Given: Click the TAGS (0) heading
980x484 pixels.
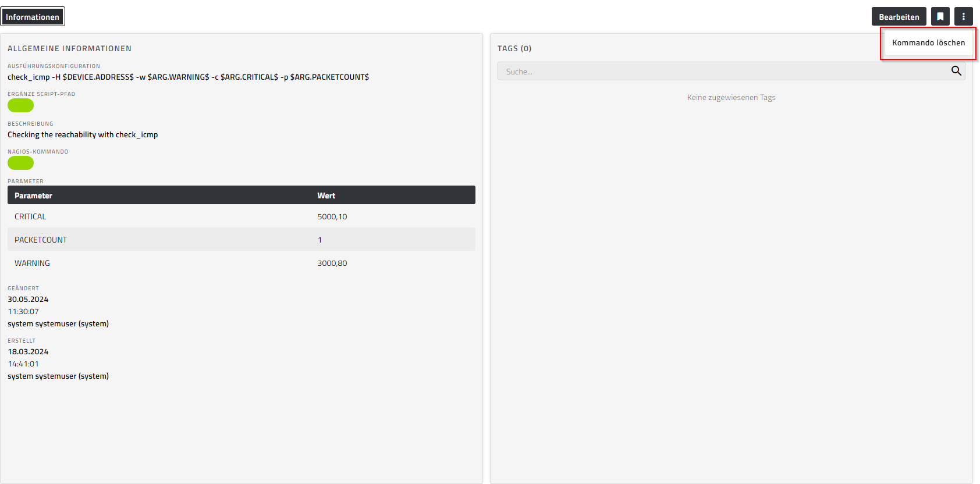Looking at the screenshot, I should [x=514, y=48].
